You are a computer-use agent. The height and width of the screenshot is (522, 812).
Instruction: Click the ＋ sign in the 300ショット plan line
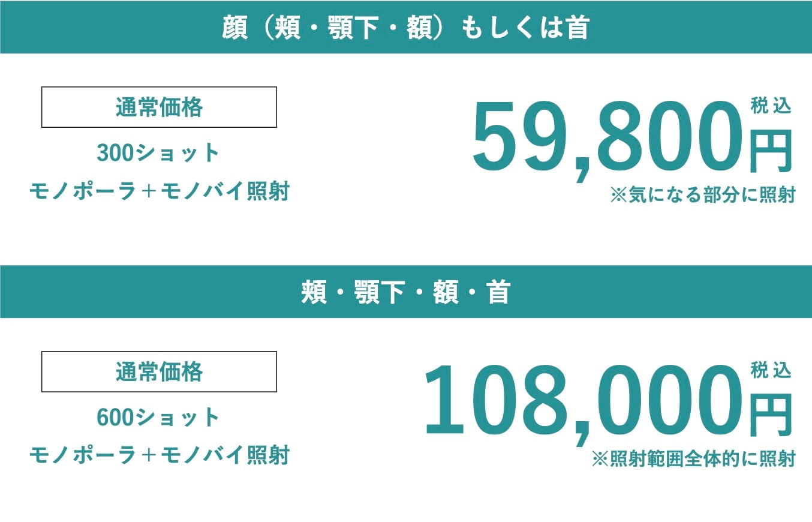[x=149, y=192]
